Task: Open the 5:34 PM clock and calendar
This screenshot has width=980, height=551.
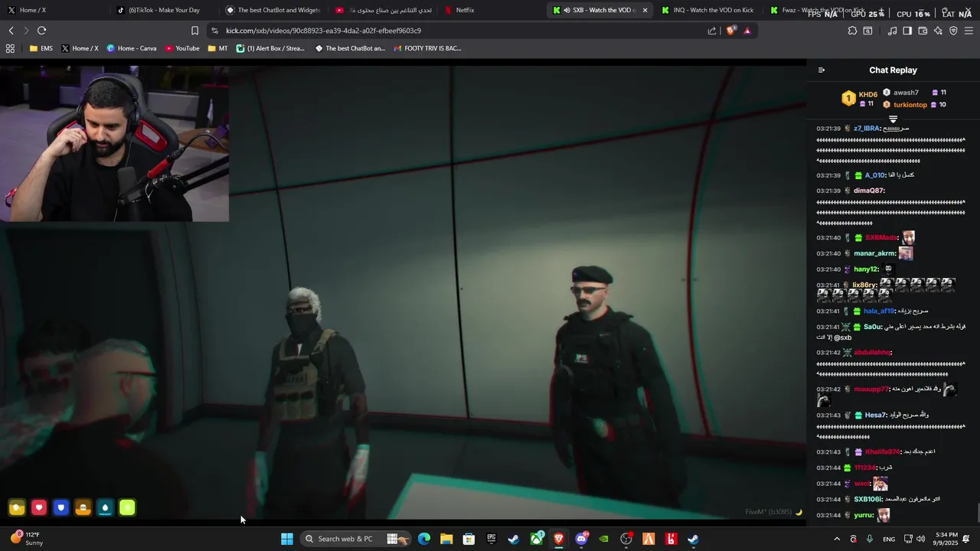Action: click(946, 539)
